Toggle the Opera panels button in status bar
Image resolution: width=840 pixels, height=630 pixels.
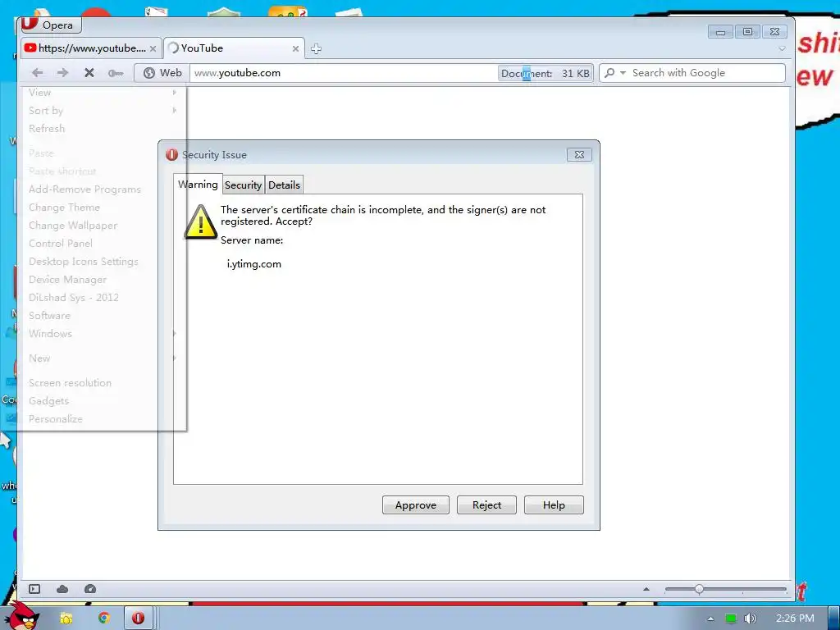point(34,589)
